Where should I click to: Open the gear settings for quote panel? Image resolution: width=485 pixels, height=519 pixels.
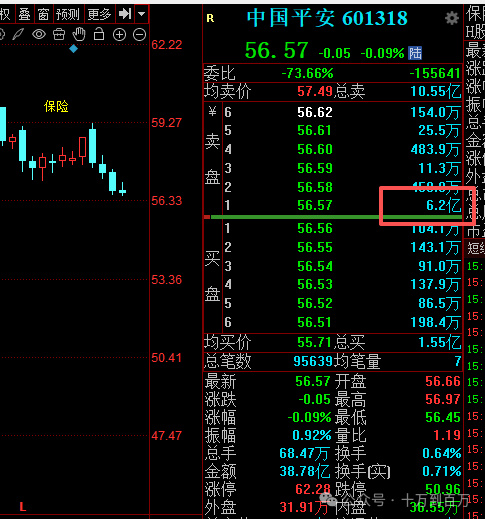pos(452,18)
